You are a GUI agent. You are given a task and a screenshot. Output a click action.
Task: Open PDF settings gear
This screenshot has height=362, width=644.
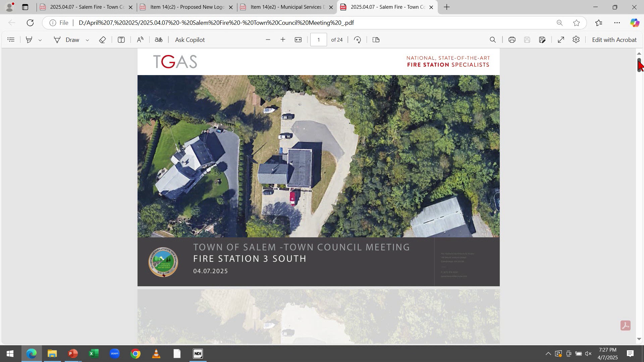pyautogui.click(x=576, y=40)
